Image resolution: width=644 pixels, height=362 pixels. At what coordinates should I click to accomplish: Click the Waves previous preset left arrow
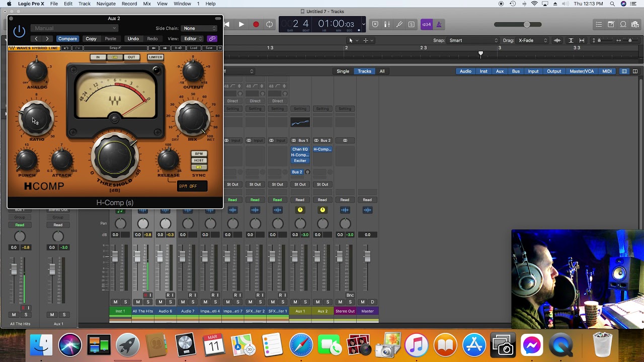(154, 48)
